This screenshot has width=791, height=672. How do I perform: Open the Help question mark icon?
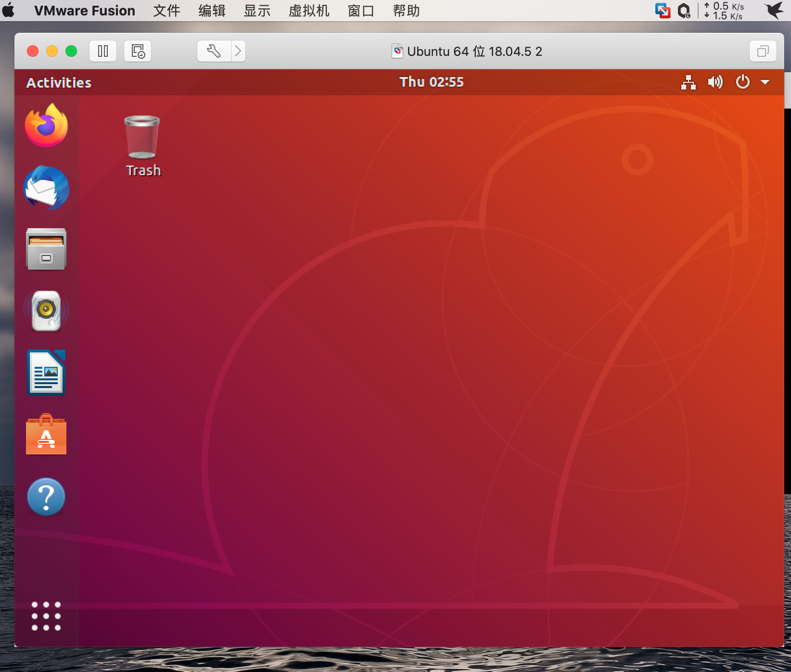[46, 496]
